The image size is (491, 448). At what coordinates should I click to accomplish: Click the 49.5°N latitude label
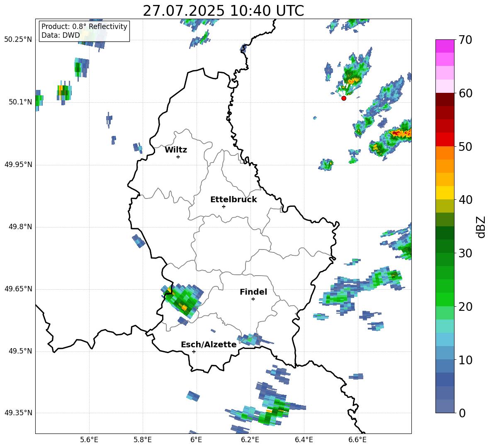[x=20, y=351]
